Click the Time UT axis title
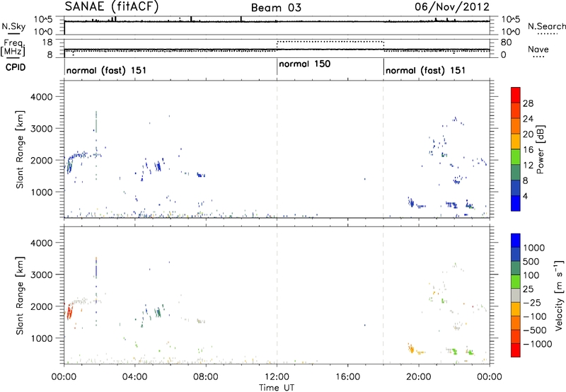The image size is (566, 392). click(x=277, y=388)
